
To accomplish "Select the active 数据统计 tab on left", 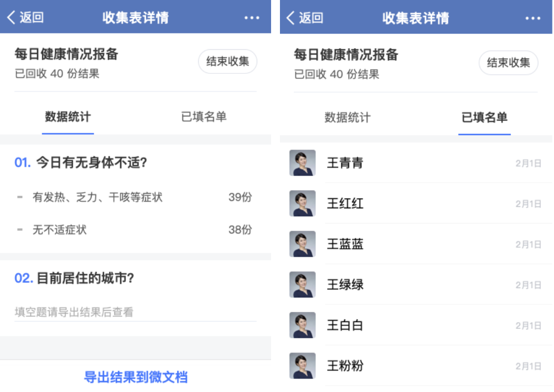I will [68, 117].
